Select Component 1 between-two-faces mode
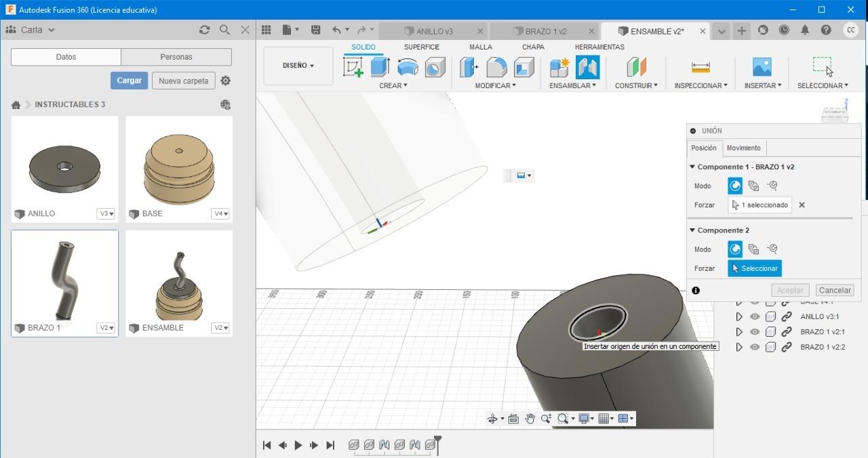The image size is (868, 458). click(x=753, y=186)
